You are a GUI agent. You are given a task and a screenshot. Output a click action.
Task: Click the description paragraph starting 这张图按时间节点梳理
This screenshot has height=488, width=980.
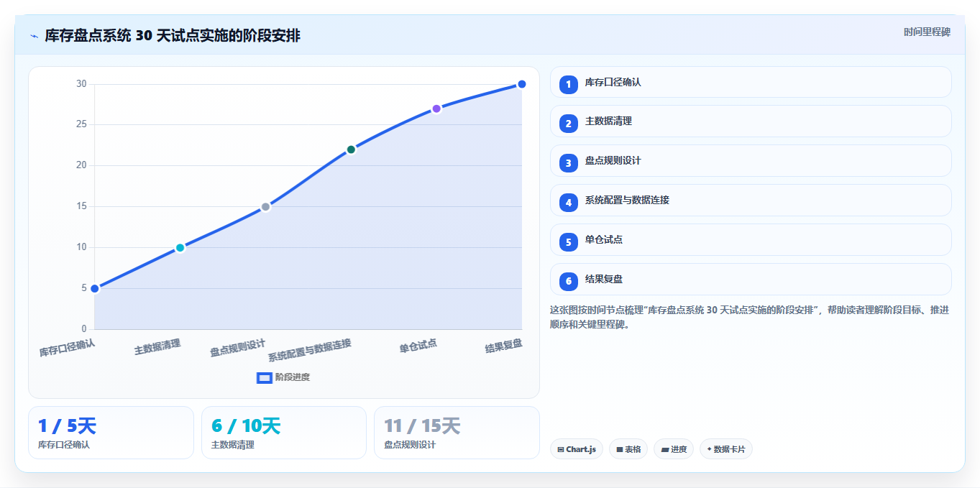[749, 317]
